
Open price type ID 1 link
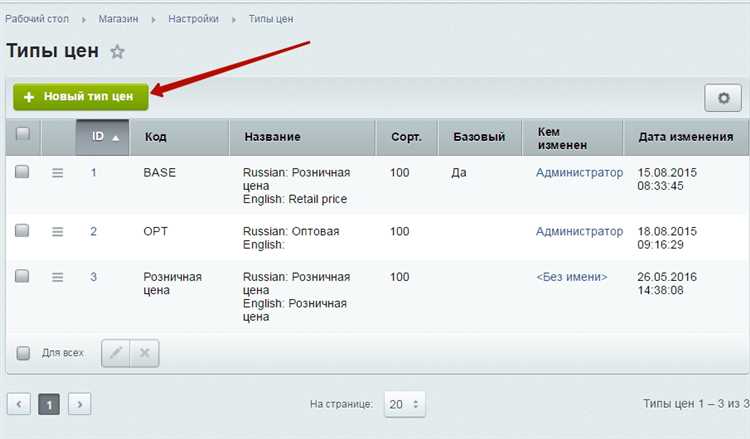[94, 173]
